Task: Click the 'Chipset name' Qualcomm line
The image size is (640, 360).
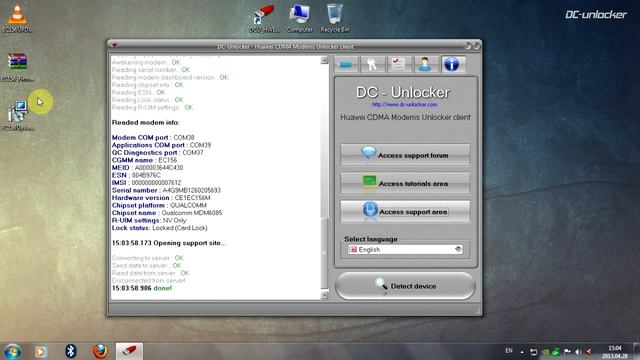Action: 167,213
